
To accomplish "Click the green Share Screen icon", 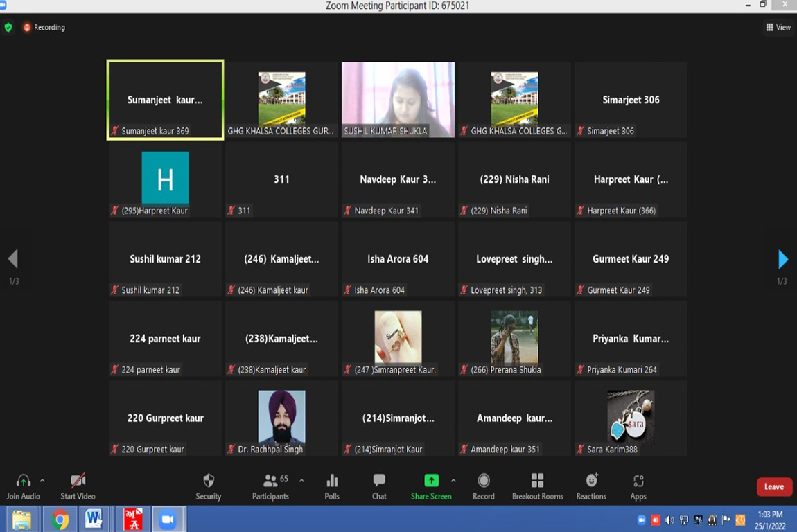I will pos(430,481).
